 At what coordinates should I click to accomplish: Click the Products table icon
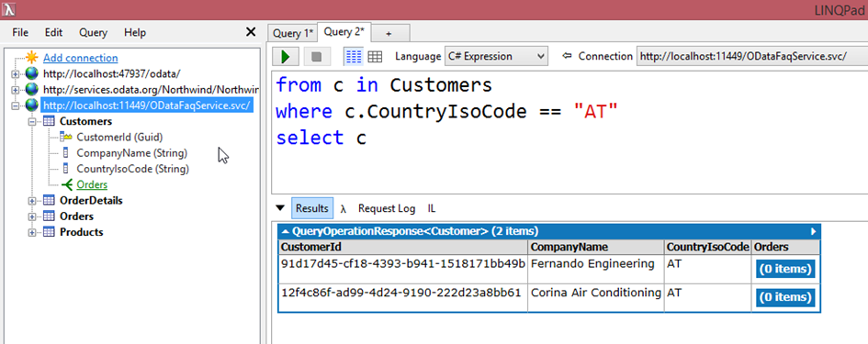click(x=49, y=232)
